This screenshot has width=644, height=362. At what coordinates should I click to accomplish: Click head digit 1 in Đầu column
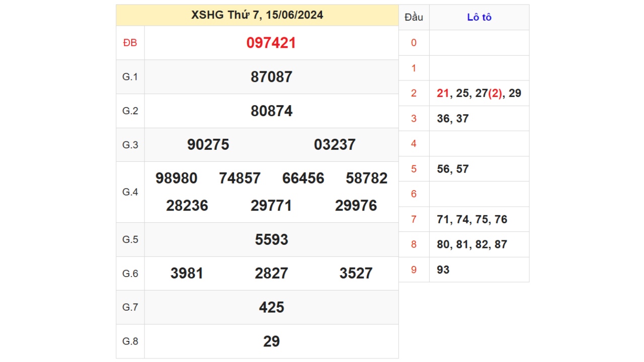(414, 68)
